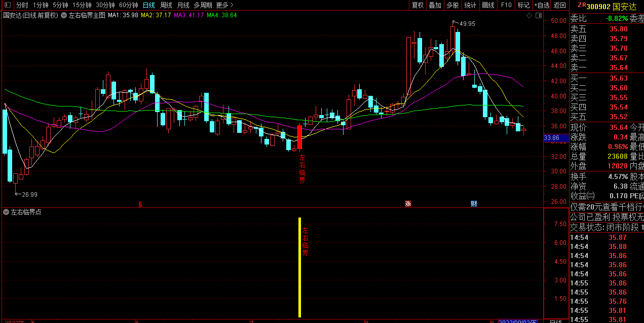Switch to the 日线 daily period tab

pyautogui.click(x=148, y=5)
